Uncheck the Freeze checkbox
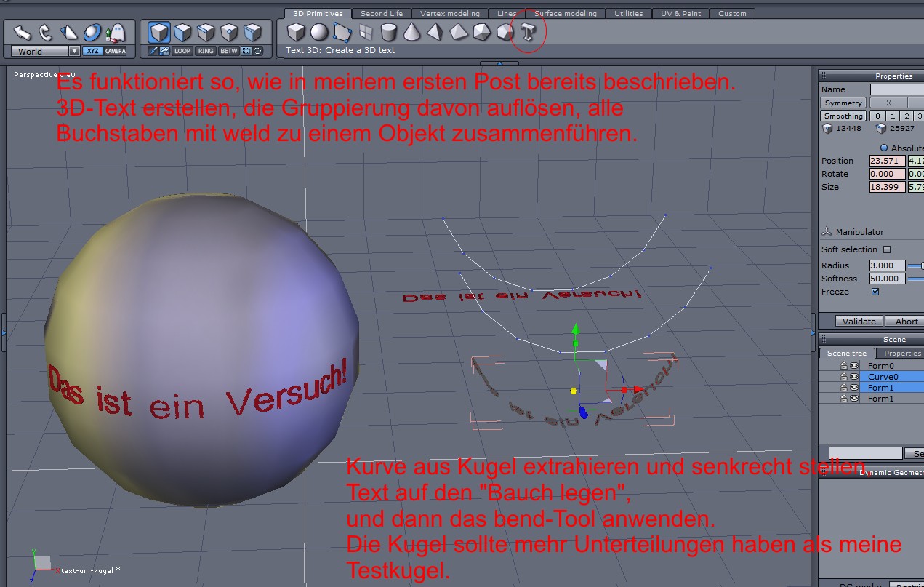This screenshot has height=587, width=924. tap(875, 292)
